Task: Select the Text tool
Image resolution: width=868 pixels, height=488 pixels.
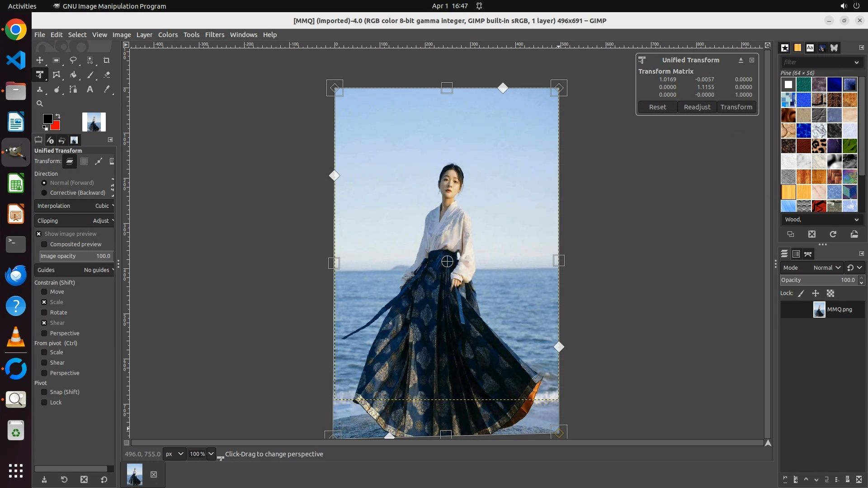Action: (x=90, y=89)
